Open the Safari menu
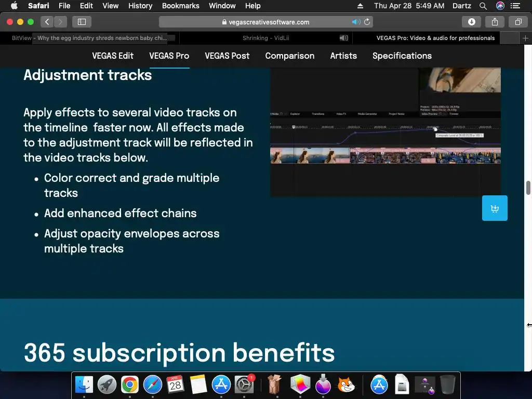The width and height of the screenshot is (532, 399). tap(38, 6)
